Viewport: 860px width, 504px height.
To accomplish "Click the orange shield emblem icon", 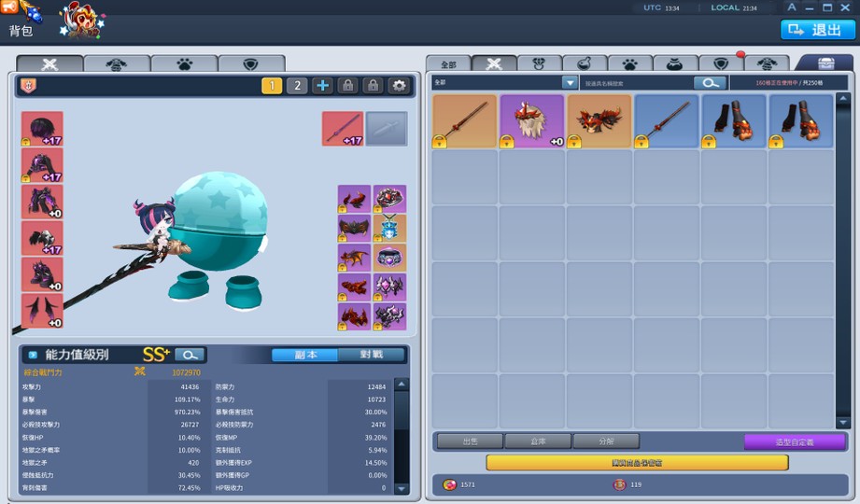I will point(29,86).
